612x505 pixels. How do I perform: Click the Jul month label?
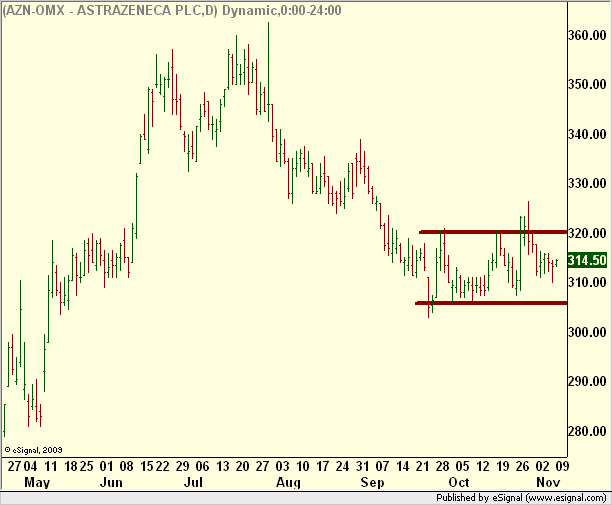[x=193, y=482]
